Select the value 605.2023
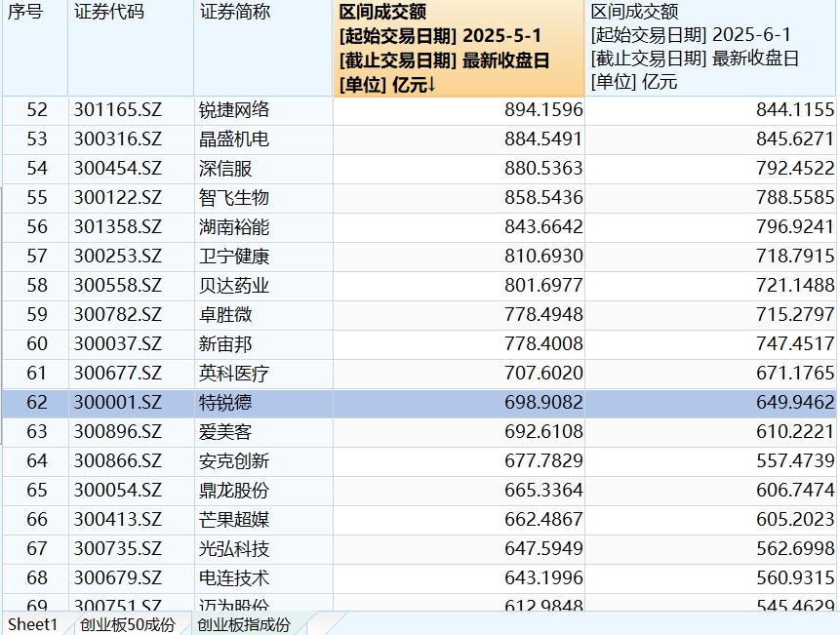The width and height of the screenshot is (840, 635). (x=710, y=519)
